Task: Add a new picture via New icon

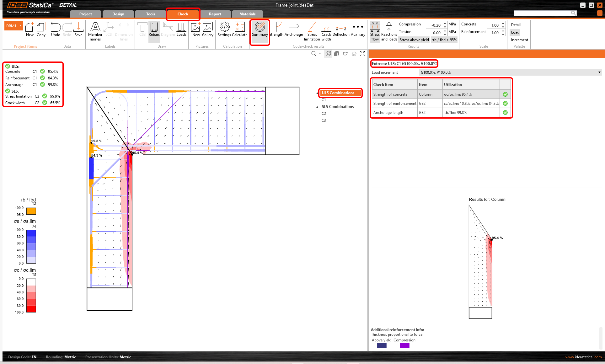Action: pos(196,30)
